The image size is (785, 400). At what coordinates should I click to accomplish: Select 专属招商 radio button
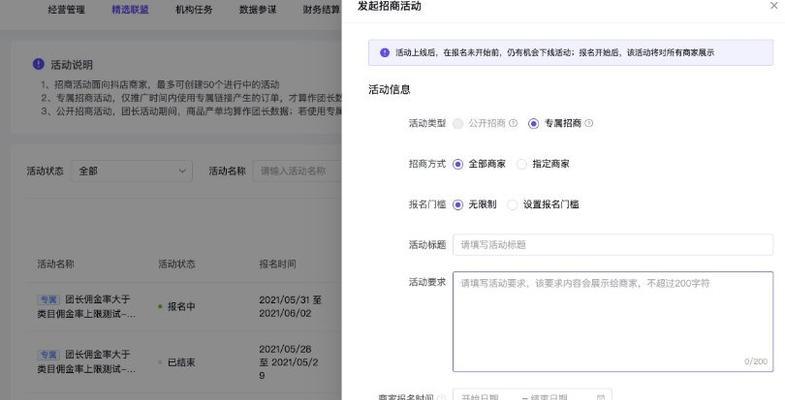[x=534, y=123]
